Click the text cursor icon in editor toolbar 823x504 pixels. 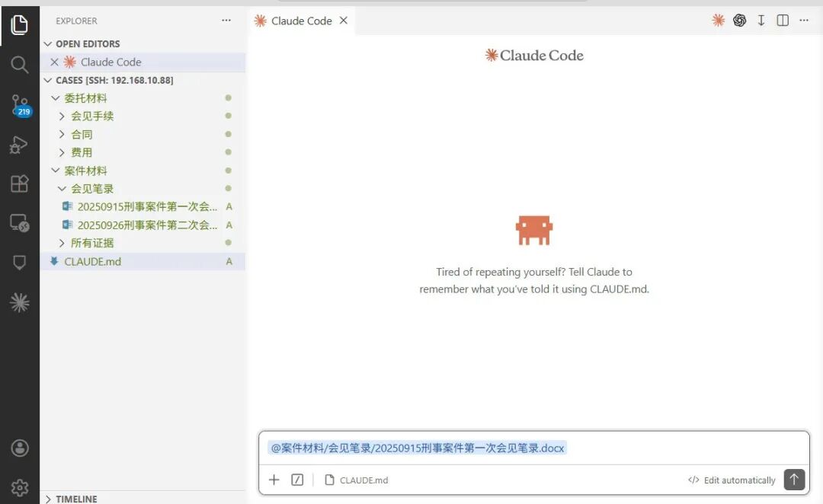(761, 21)
